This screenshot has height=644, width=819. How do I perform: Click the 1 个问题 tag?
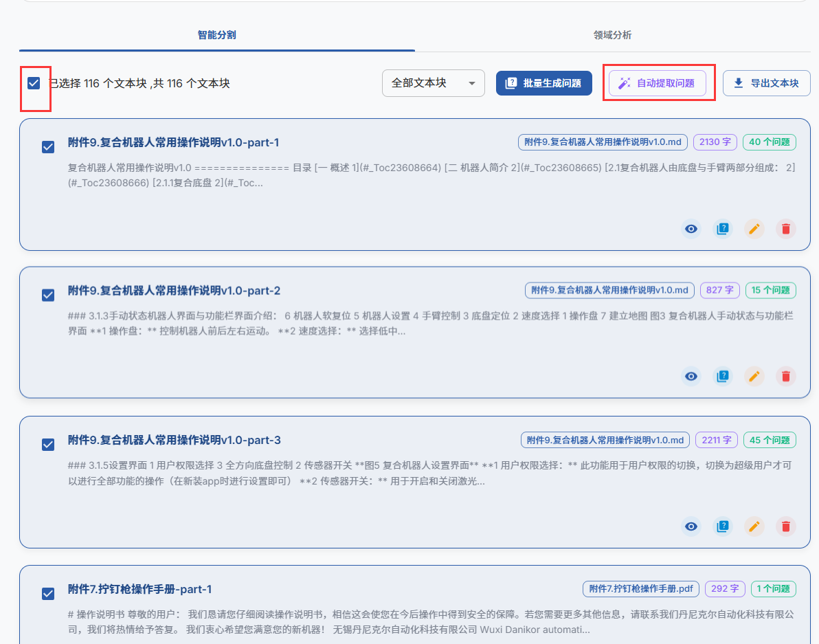click(x=774, y=588)
